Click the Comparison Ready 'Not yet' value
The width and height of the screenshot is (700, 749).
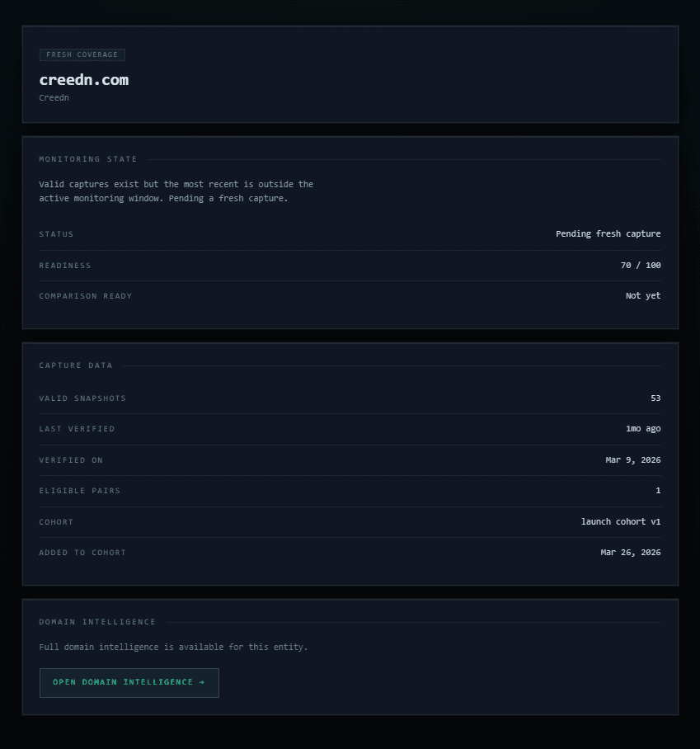pos(642,295)
